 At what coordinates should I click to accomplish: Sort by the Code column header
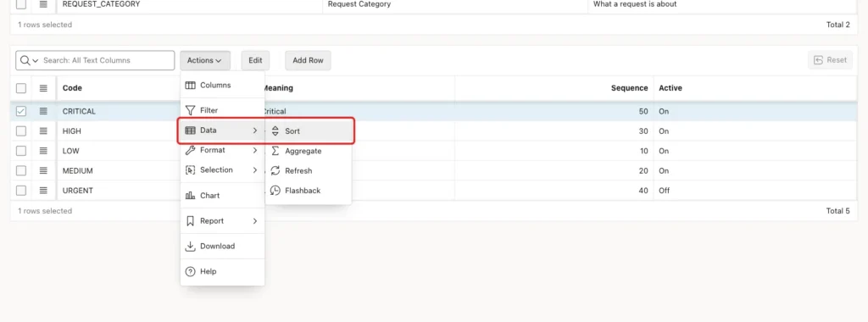pos(72,88)
